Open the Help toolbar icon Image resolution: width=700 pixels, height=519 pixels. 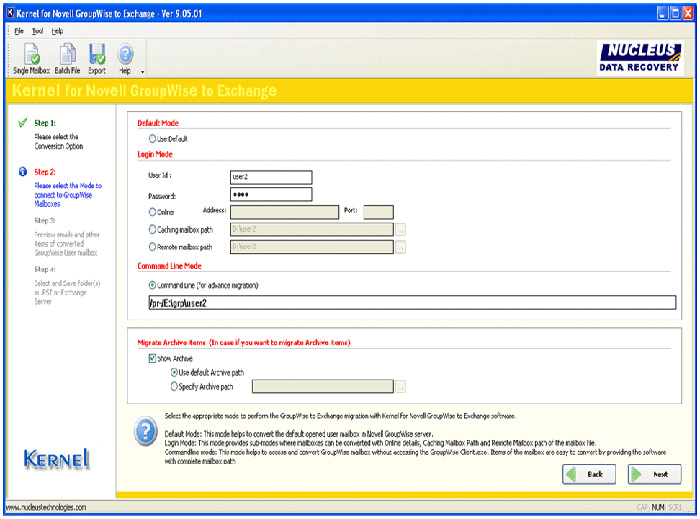click(125, 58)
